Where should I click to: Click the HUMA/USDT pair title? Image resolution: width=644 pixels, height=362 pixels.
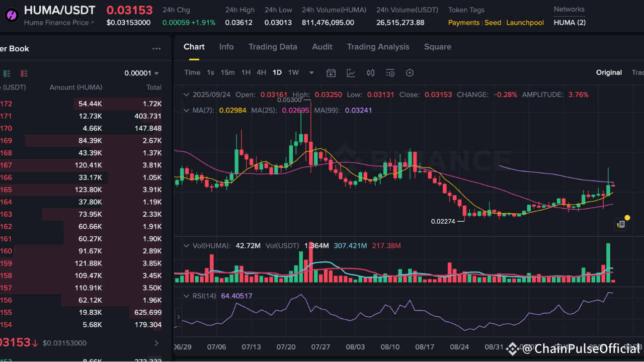60,10
